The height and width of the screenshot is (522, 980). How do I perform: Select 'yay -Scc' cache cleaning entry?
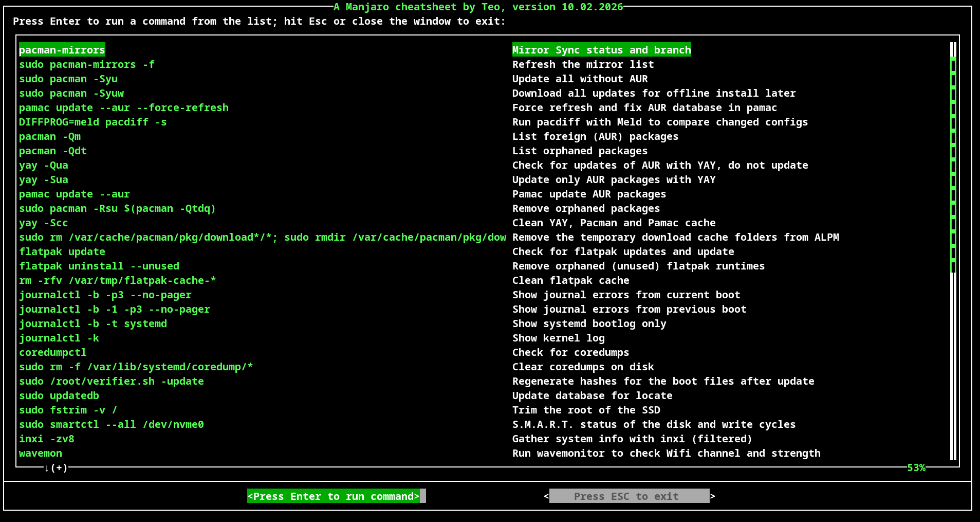43,223
